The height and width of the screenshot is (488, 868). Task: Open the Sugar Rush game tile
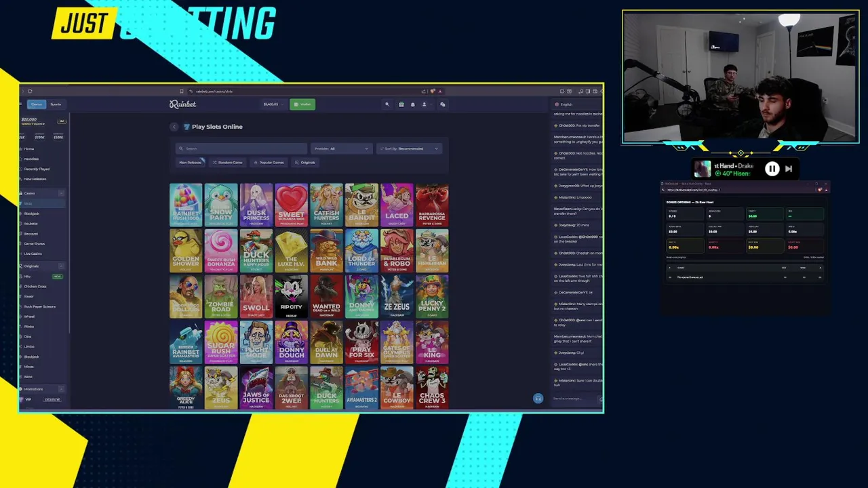(x=221, y=342)
